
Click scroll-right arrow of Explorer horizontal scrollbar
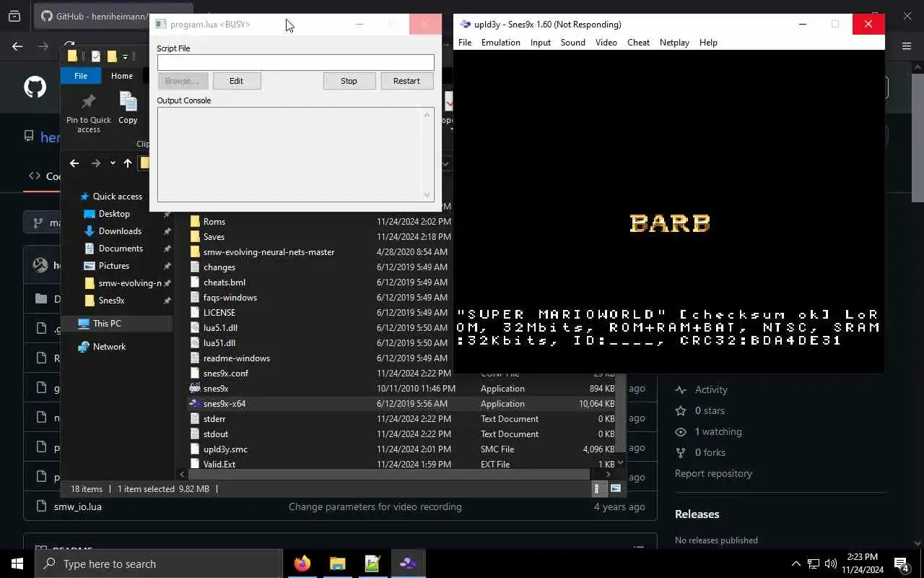[x=609, y=475]
